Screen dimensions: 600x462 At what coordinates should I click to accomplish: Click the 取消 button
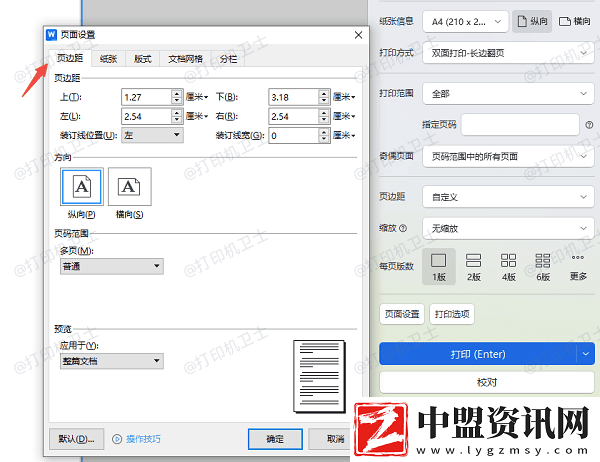tap(331, 439)
